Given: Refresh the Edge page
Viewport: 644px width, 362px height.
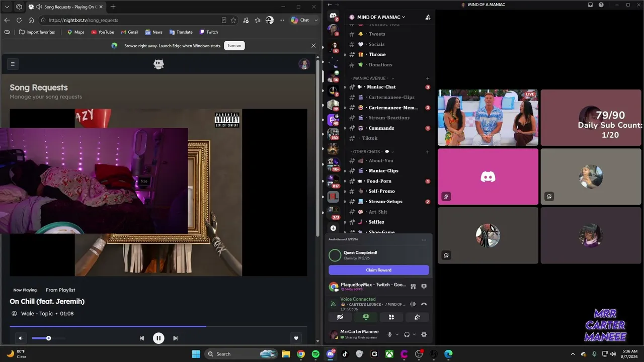Looking at the screenshot, I should click(19, 20).
